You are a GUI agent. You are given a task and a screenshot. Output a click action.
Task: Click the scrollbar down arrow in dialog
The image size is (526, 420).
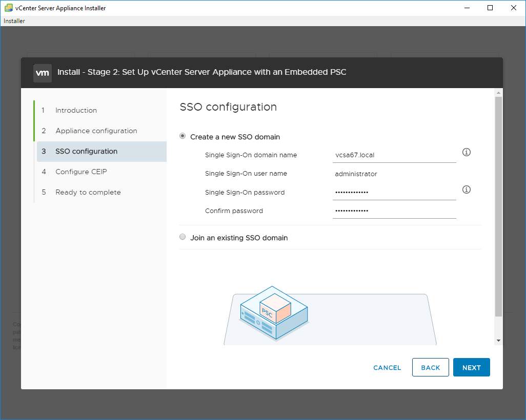[x=498, y=341]
